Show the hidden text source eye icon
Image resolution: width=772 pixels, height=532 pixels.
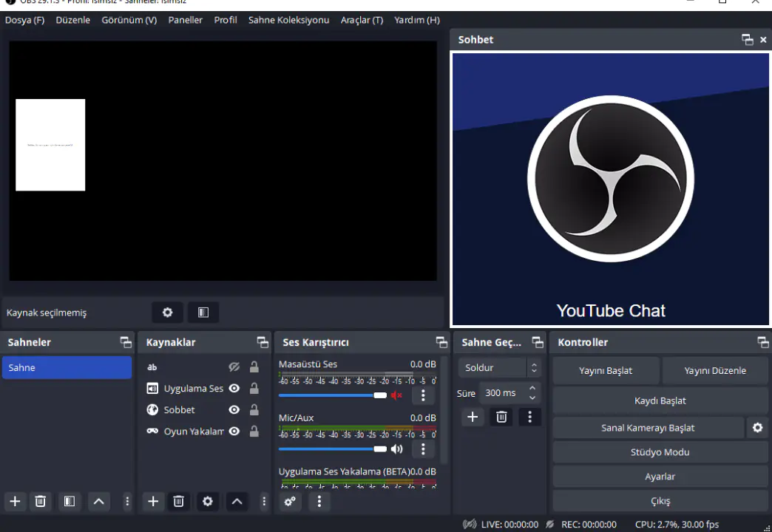[234, 367]
